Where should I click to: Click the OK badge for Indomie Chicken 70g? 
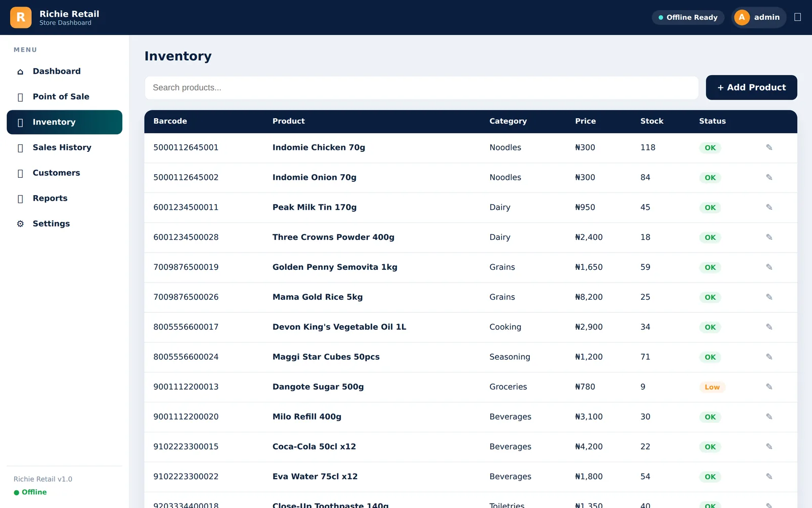pos(710,148)
